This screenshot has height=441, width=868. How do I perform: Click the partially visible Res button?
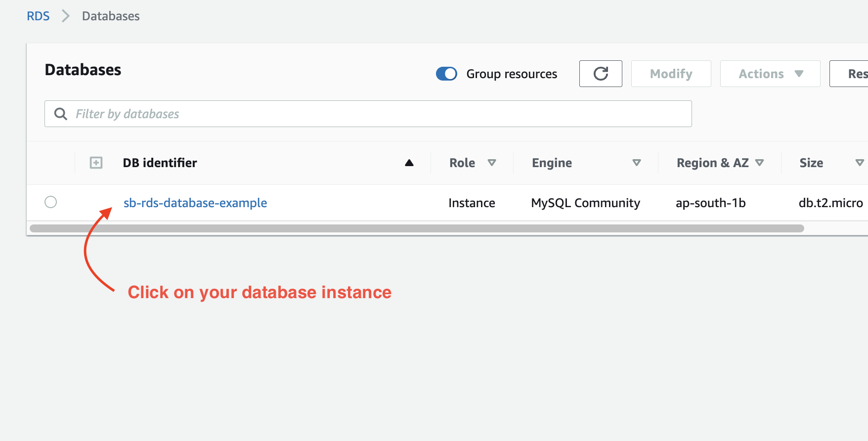tap(851, 74)
